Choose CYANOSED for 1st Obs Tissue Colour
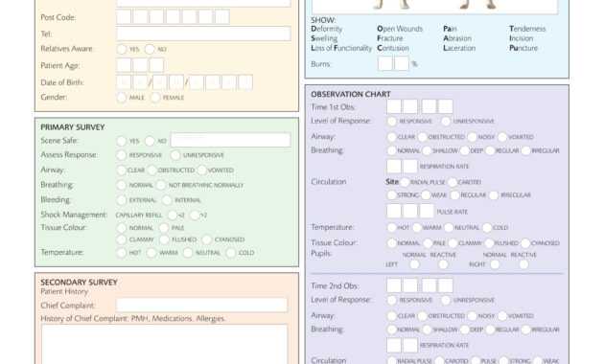This screenshot has height=364, width=604. tap(525, 243)
